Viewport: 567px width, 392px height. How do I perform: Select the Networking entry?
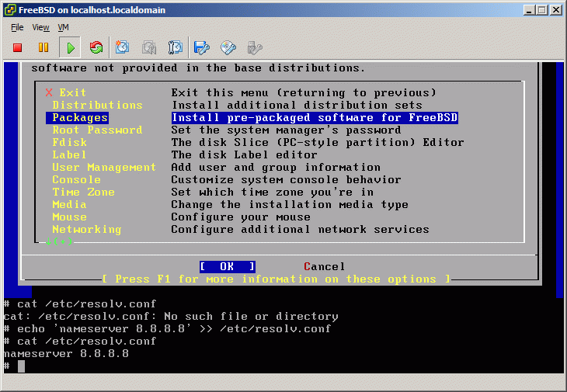pyautogui.click(x=87, y=230)
